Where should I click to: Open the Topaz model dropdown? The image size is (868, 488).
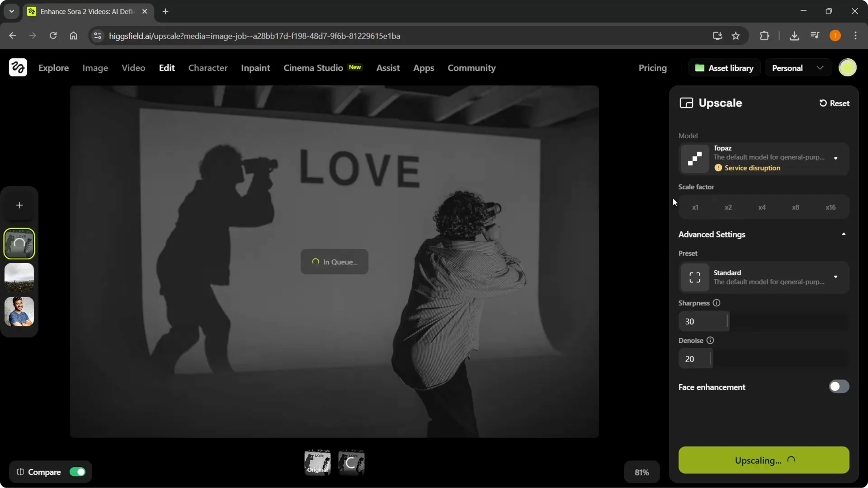835,158
